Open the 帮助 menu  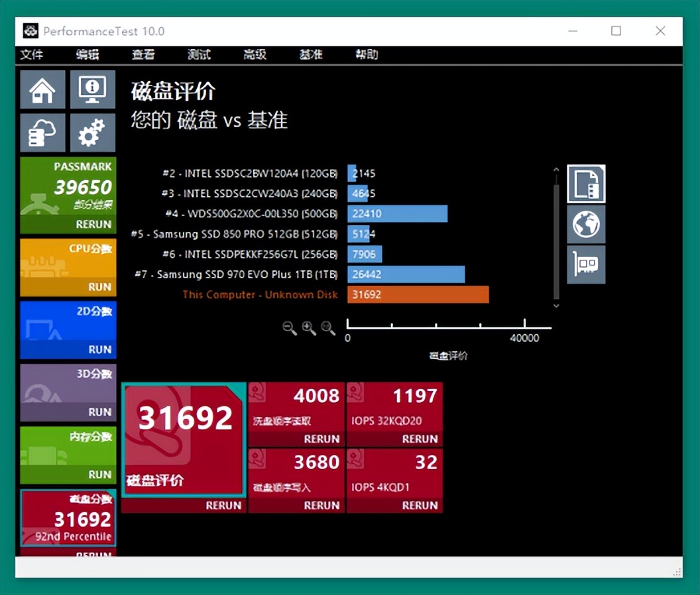(367, 55)
